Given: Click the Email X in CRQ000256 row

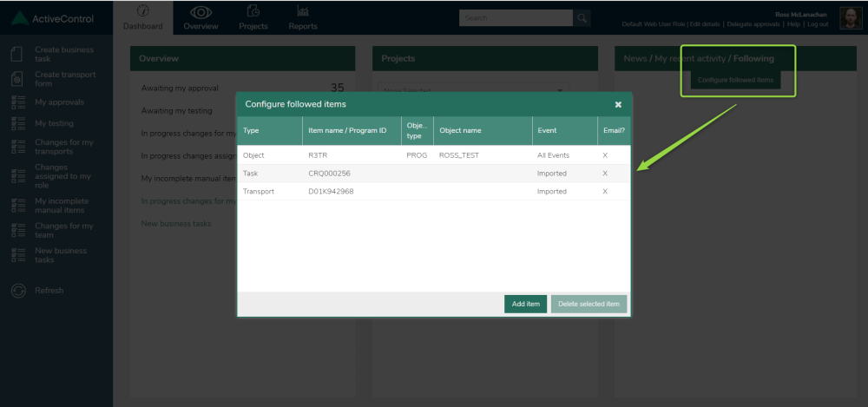Looking at the screenshot, I should pyautogui.click(x=605, y=174).
